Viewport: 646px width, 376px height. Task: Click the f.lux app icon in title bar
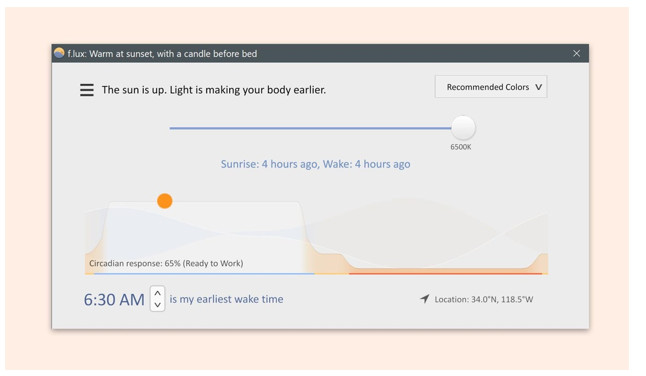(x=59, y=54)
